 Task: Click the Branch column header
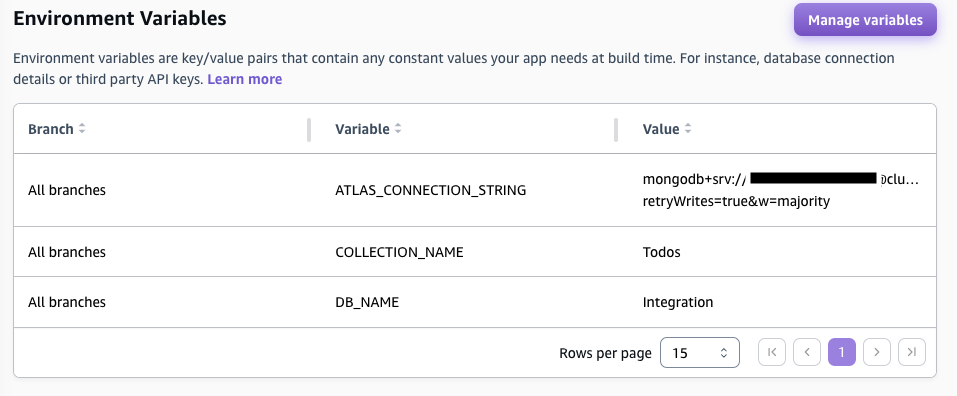click(x=51, y=129)
